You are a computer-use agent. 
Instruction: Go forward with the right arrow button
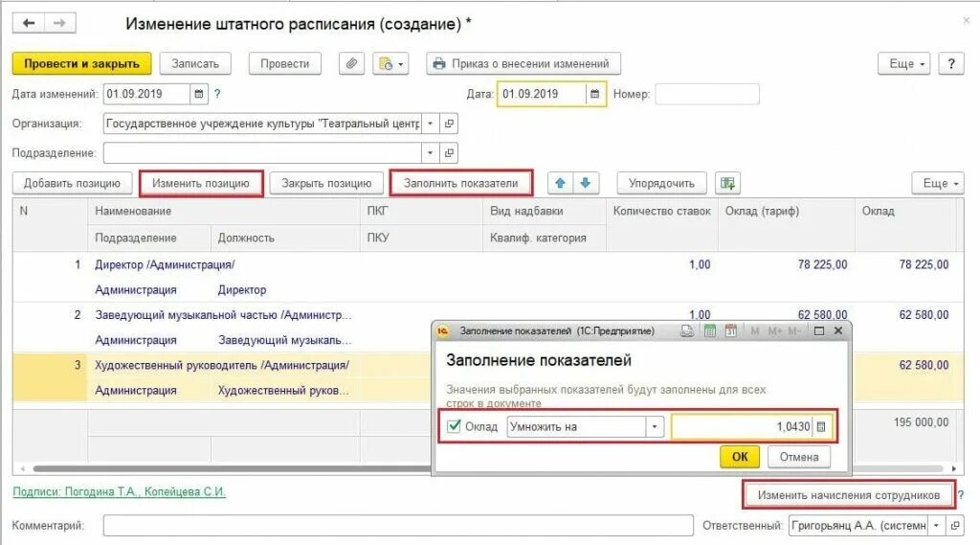point(60,23)
